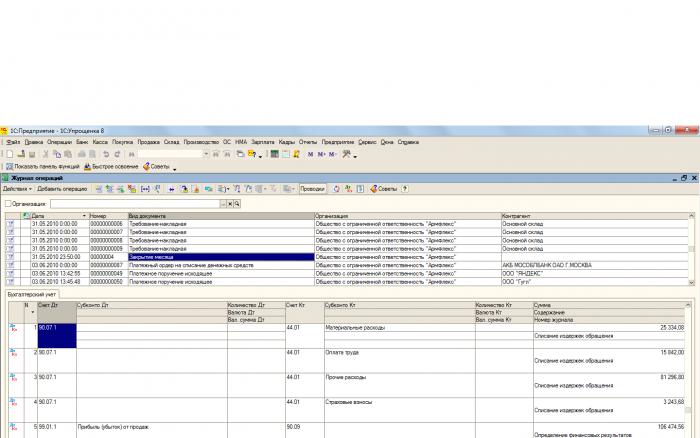Click Добавить операцию button
The width and height of the screenshot is (700, 438).
62,189
